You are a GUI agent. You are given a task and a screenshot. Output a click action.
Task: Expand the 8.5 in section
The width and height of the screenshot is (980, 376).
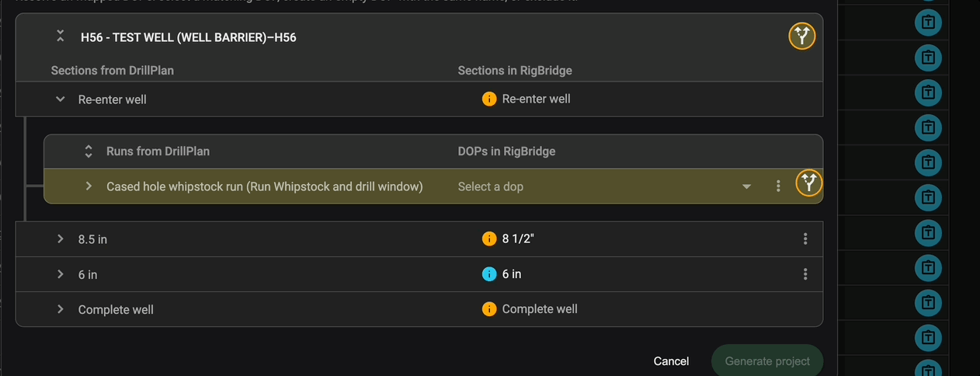tap(60, 239)
